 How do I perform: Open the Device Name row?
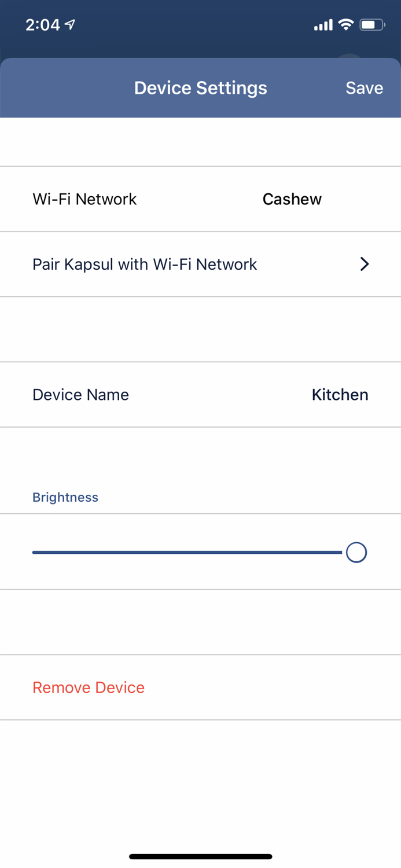200,394
